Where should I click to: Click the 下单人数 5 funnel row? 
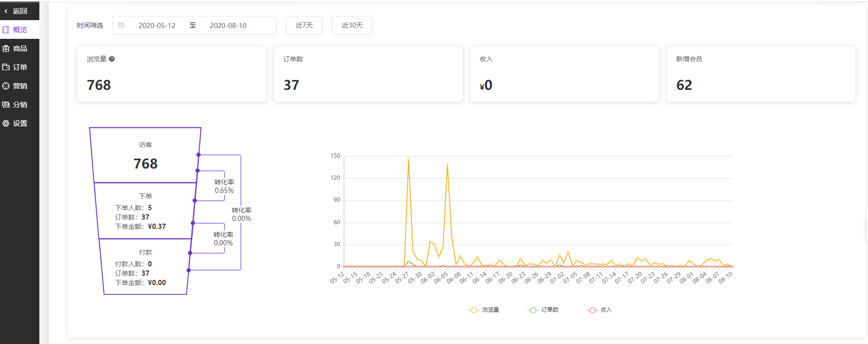[x=134, y=208]
